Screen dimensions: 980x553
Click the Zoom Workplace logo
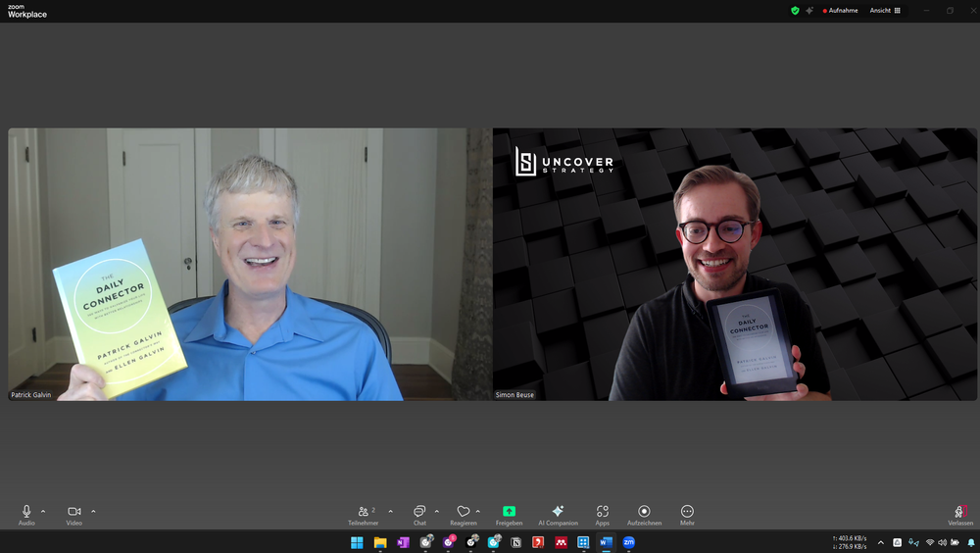point(26,11)
